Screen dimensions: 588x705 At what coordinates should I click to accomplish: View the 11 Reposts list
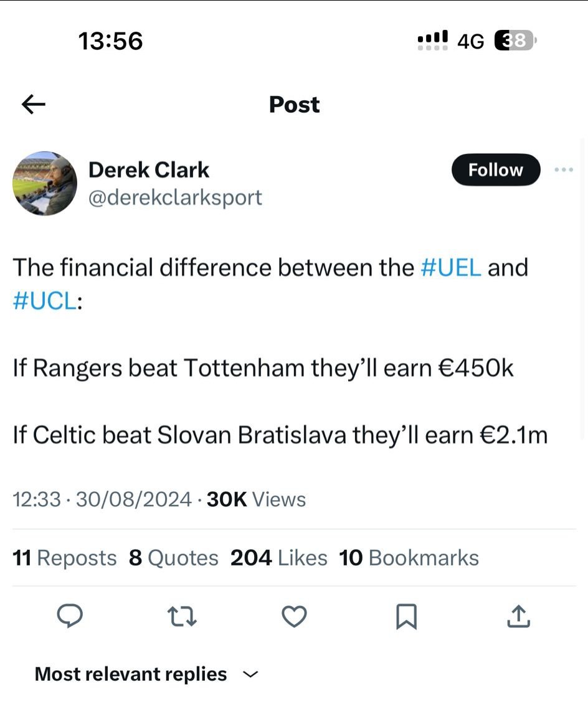coord(65,558)
